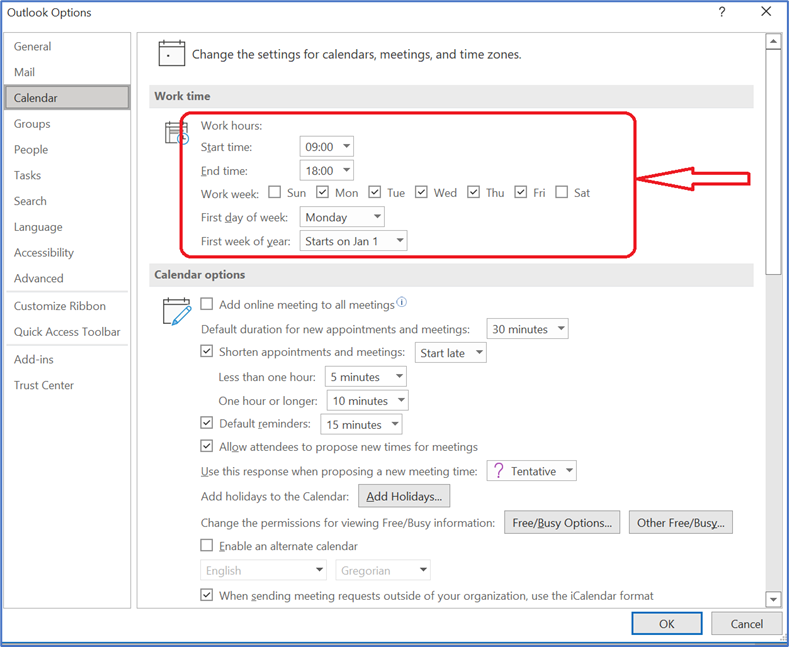Open the Customize Ribbon category
Screen dimensions: 789x647
[x=67, y=306]
